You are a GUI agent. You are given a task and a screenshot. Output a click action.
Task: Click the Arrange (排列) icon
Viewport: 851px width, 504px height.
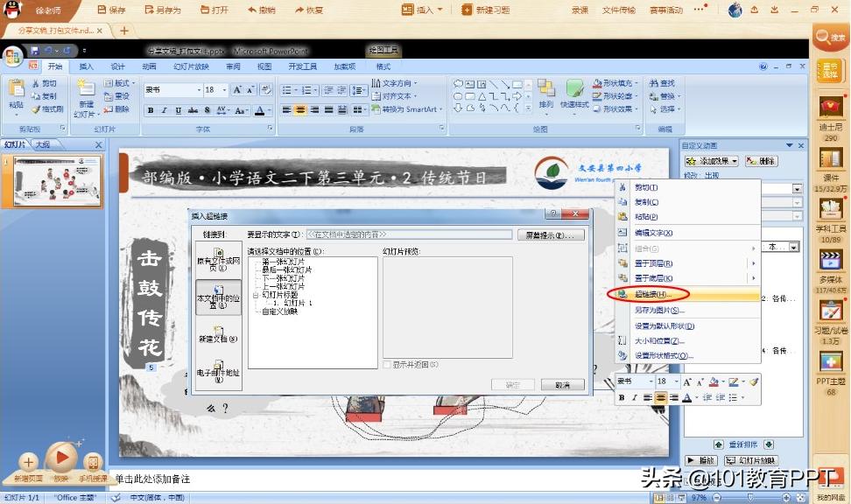coord(546,88)
